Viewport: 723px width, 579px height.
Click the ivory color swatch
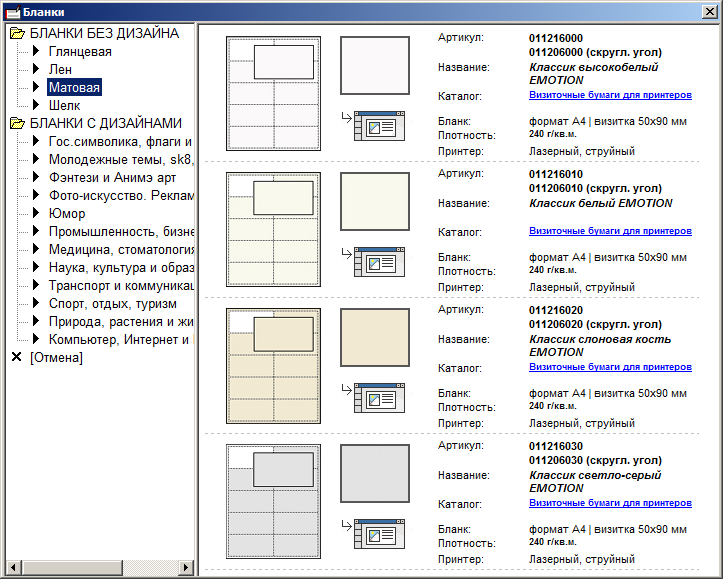coord(375,337)
